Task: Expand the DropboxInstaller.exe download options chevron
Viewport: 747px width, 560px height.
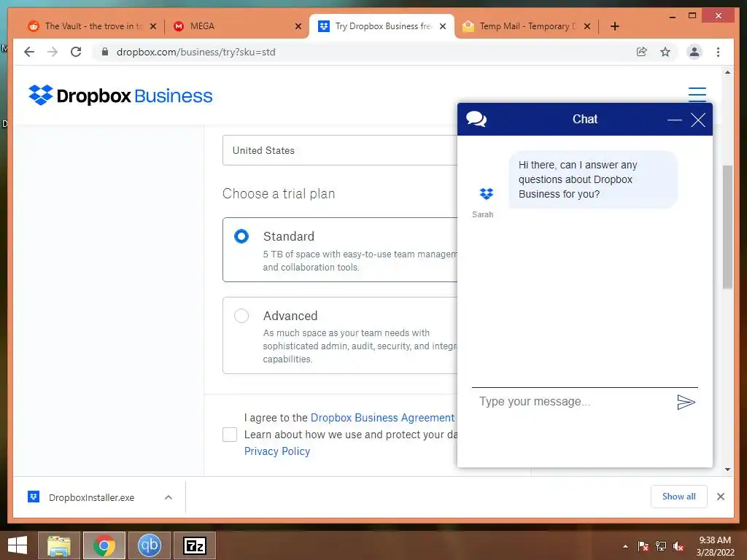Action: point(169,497)
